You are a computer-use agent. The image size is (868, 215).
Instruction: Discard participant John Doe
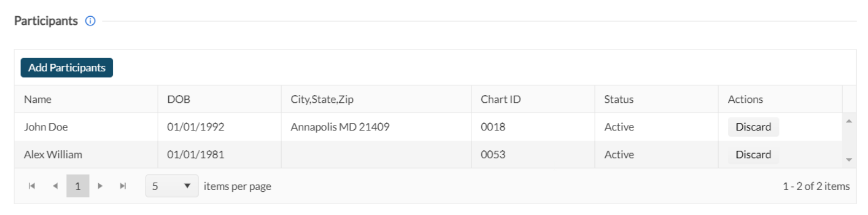(753, 127)
